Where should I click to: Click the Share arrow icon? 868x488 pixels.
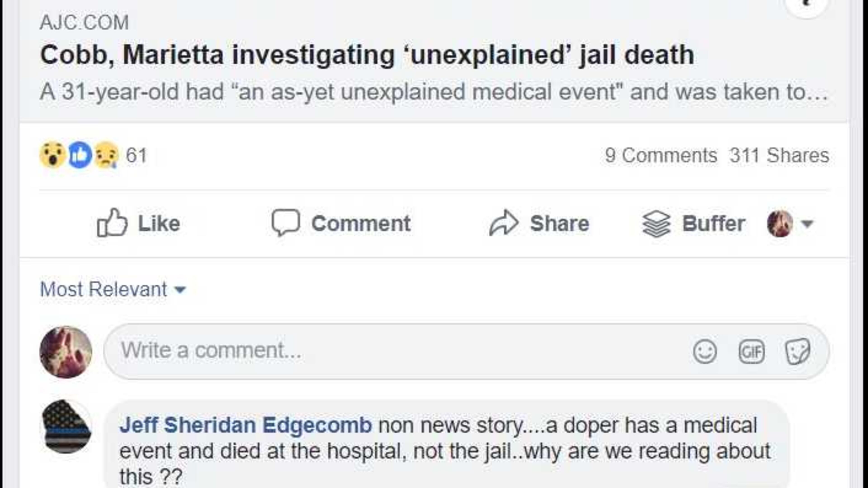[x=503, y=223]
